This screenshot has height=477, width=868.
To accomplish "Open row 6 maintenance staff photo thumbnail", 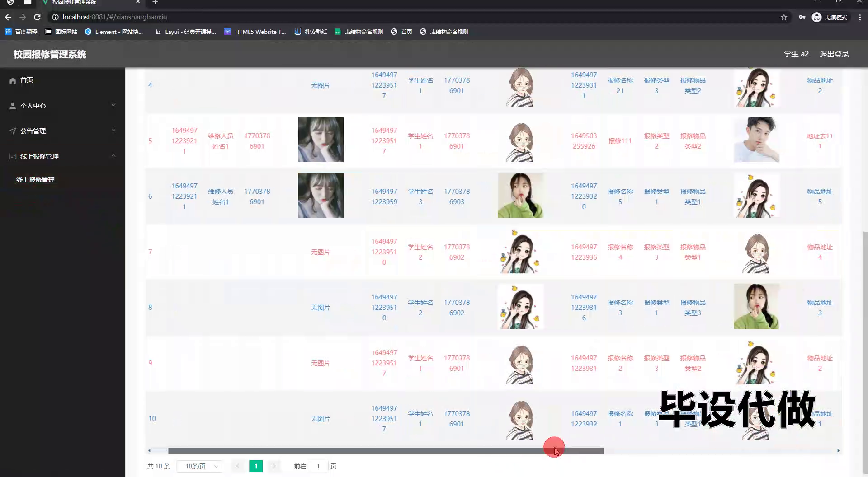I will click(321, 195).
